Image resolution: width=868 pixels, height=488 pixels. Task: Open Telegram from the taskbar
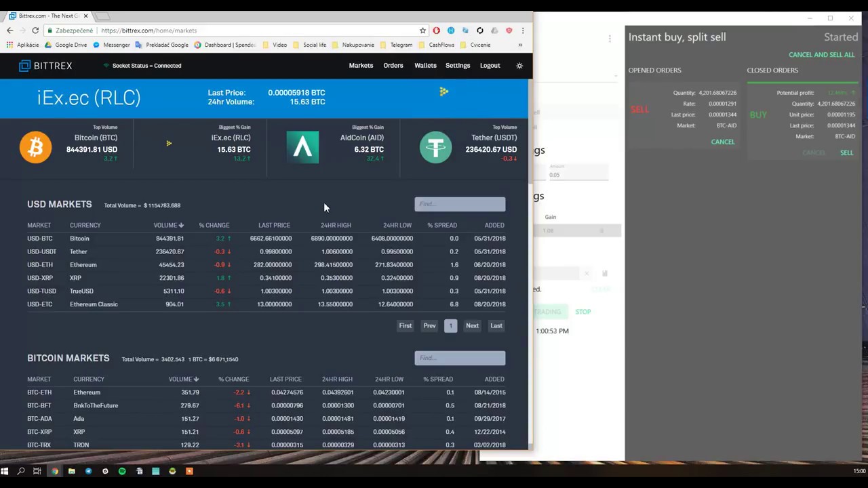88,471
